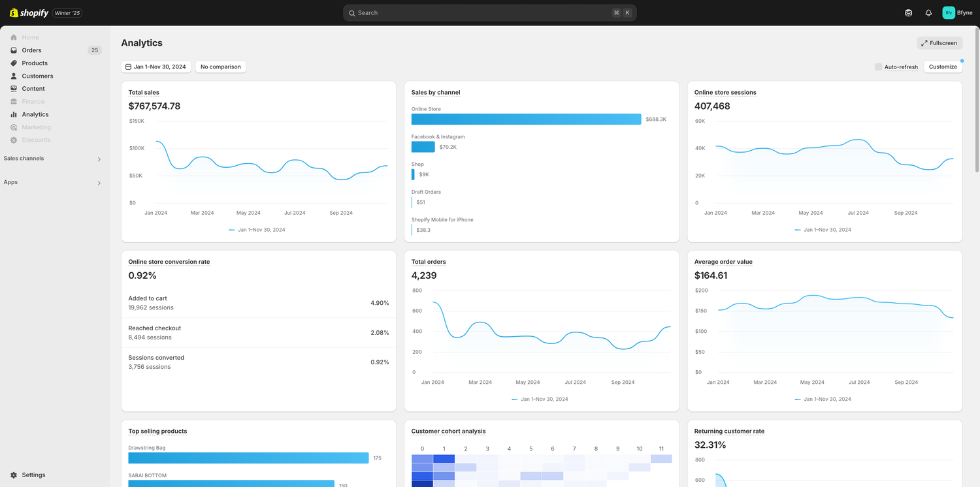980x487 pixels.
Task: Open the Bfyne account menu
Action: tap(958, 12)
